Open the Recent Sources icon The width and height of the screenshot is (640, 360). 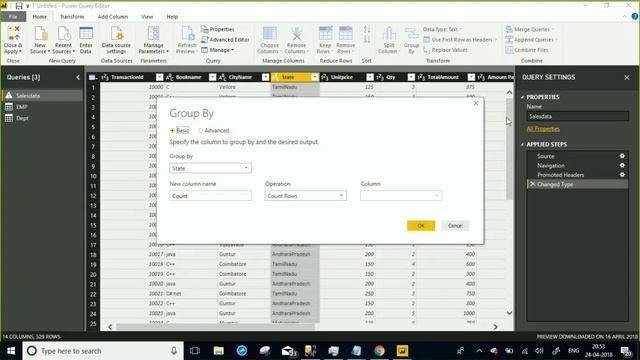(63, 40)
